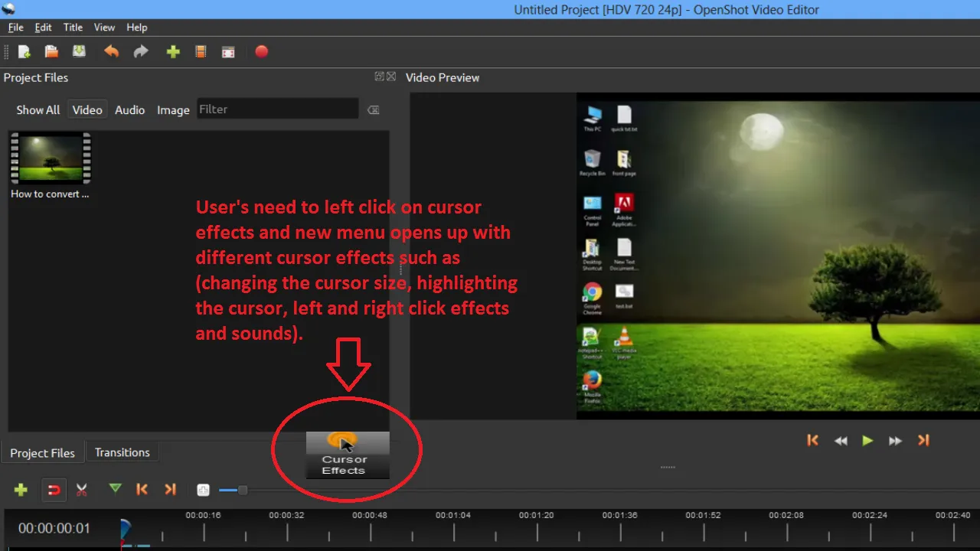Click the Video Preview panel title
This screenshot has width=980, height=551.
coord(443,77)
